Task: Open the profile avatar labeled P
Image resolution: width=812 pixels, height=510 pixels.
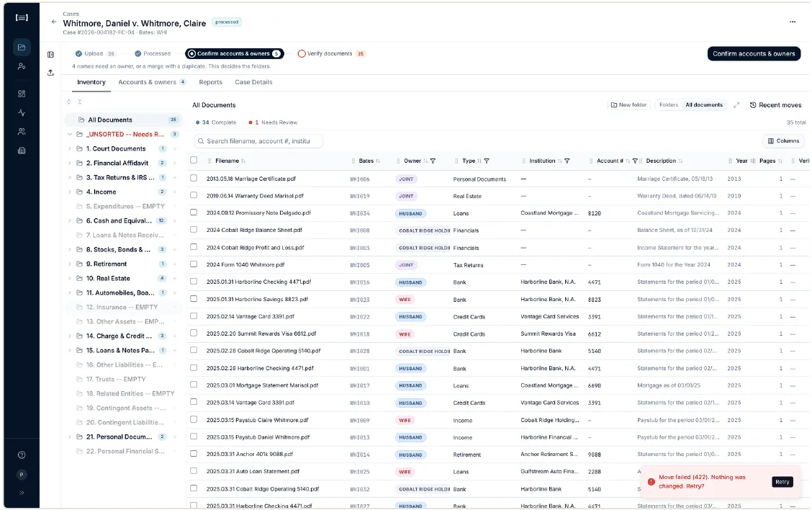Action: 21,474
